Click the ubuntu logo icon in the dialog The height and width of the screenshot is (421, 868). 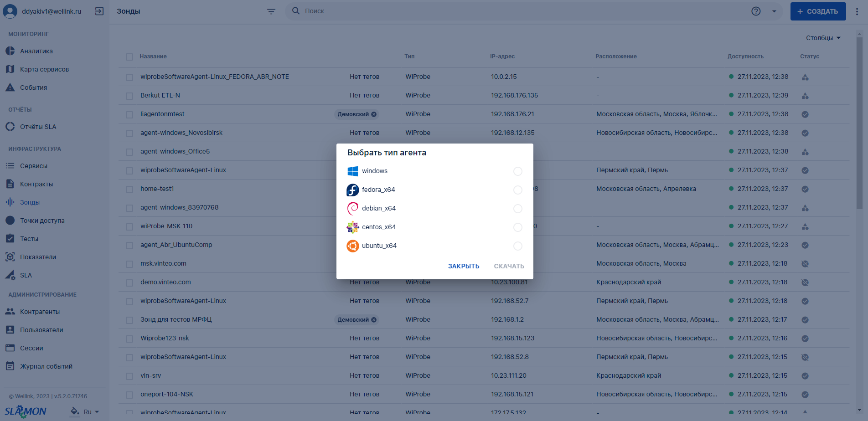click(353, 246)
